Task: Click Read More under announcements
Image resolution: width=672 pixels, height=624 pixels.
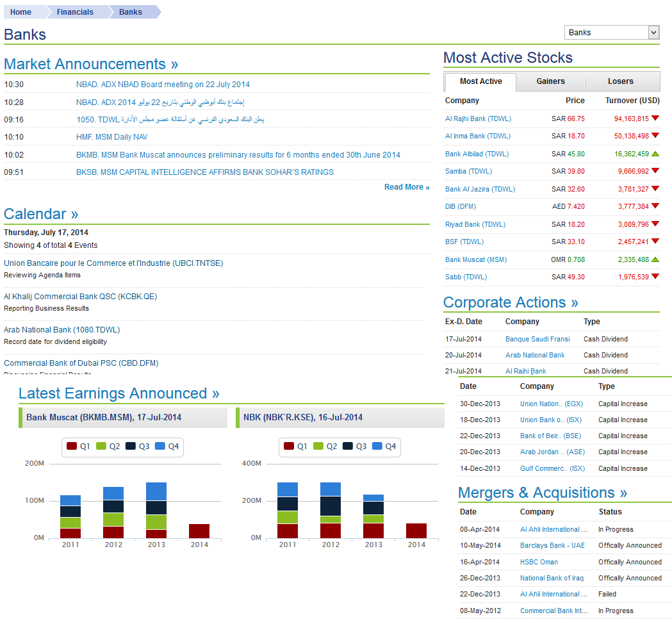Action: (407, 187)
